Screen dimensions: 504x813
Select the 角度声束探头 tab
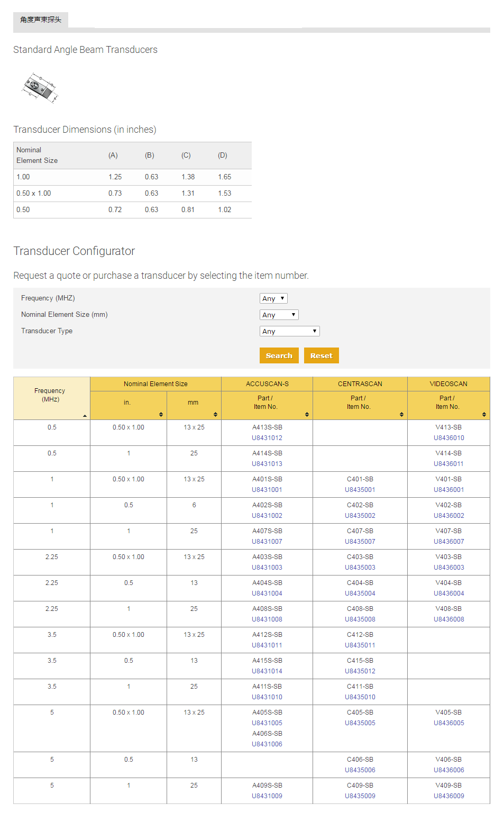(x=41, y=20)
